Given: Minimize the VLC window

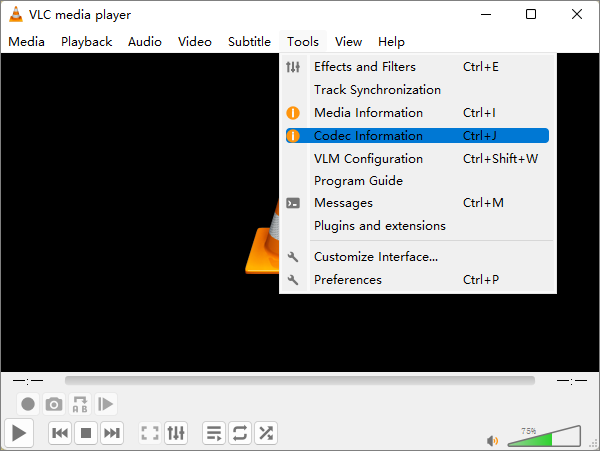Looking at the screenshot, I should tap(486, 15).
